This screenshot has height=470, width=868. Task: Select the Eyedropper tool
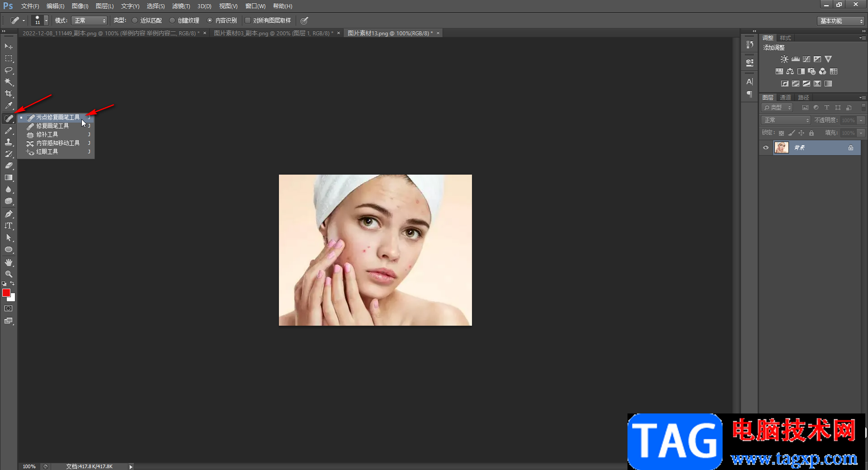coord(9,106)
